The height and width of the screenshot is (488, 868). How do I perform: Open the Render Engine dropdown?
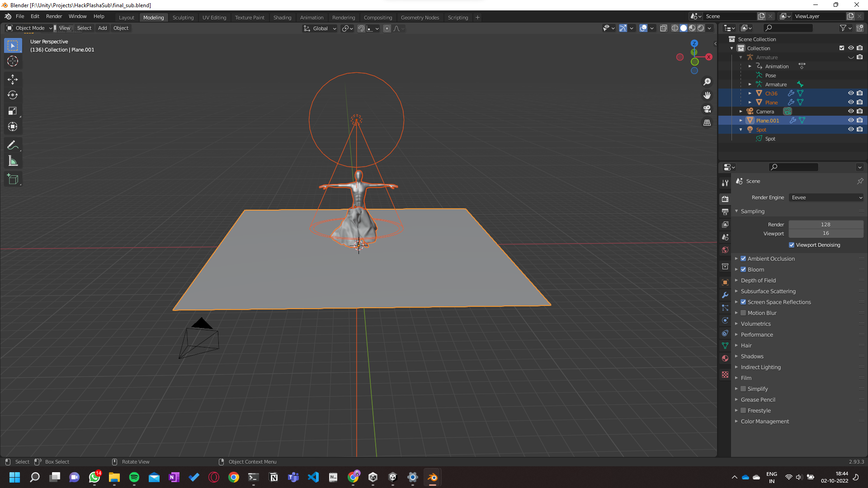pyautogui.click(x=826, y=197)
